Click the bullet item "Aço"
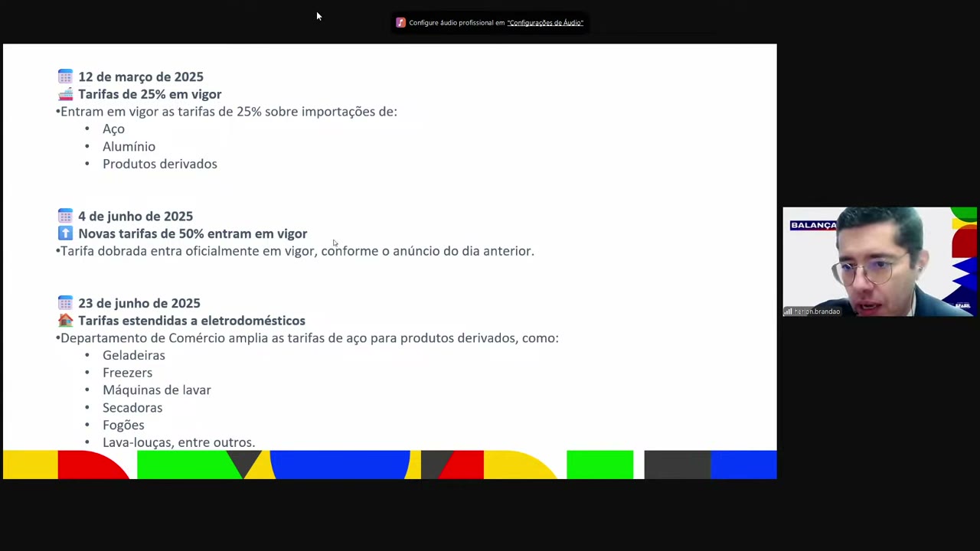980x551 pixels. [113, 129]
